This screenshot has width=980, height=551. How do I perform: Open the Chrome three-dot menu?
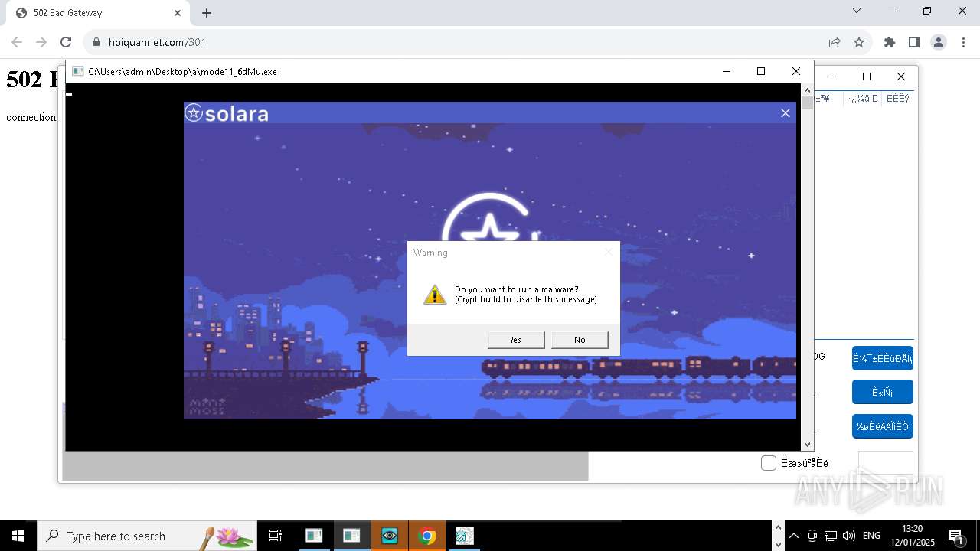tap(963, 42)
